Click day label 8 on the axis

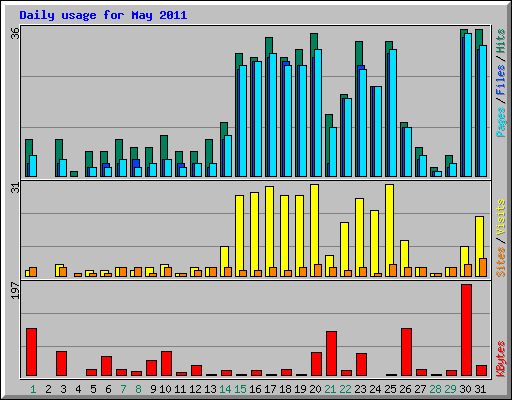(138, 389)
